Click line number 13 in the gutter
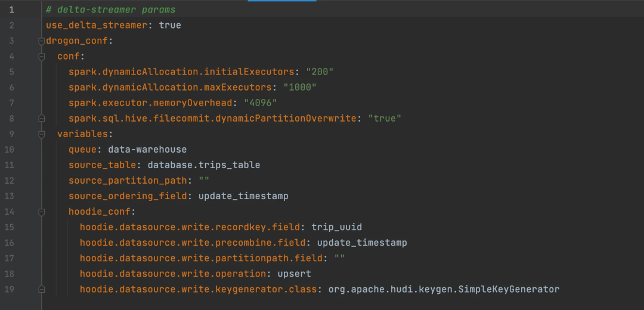Screen dimensions: 644x310 click(x=9, y=196)
